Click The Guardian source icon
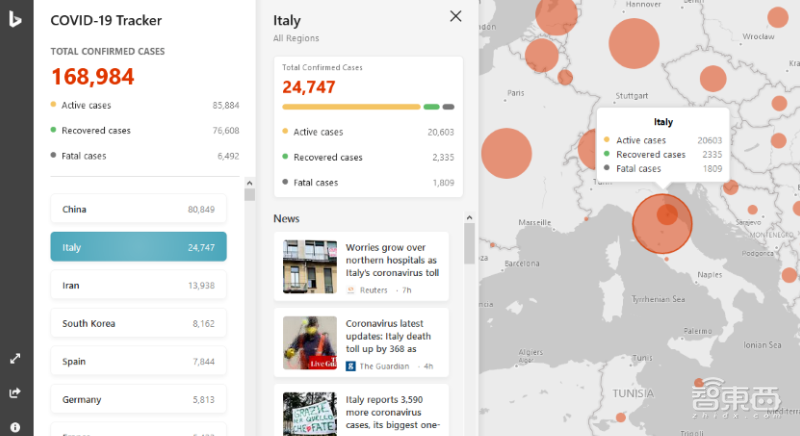Image resolution: width=800 pixels, height=436 pixels. (x=351, y=366)
